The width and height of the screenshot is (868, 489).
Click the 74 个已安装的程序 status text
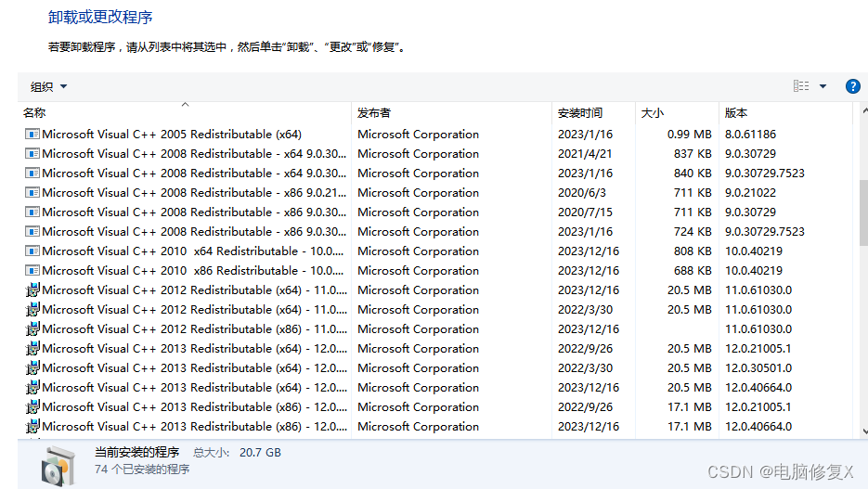coord(142,470)
